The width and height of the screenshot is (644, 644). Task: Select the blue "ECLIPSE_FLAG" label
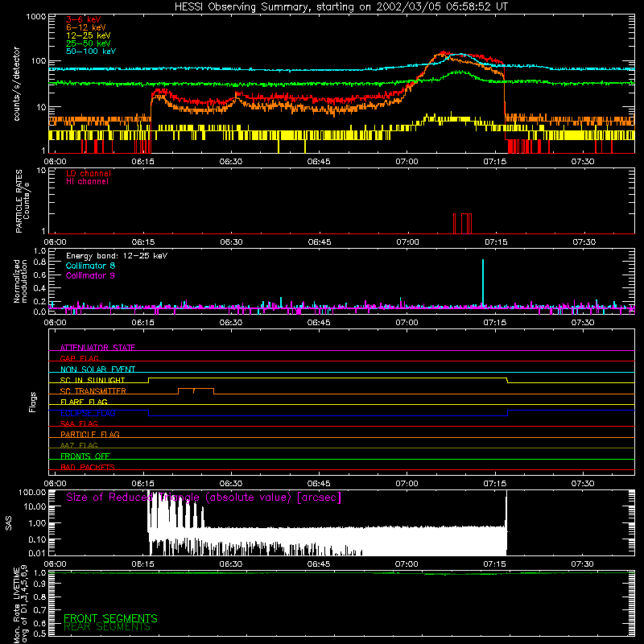[88, 413]
